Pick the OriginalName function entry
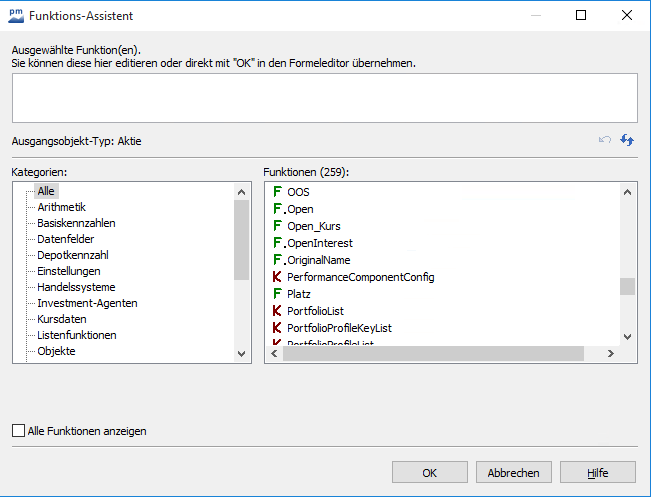The height and width of the screenshot is (497, 651). pyautogui.click(x=318, y=260)
